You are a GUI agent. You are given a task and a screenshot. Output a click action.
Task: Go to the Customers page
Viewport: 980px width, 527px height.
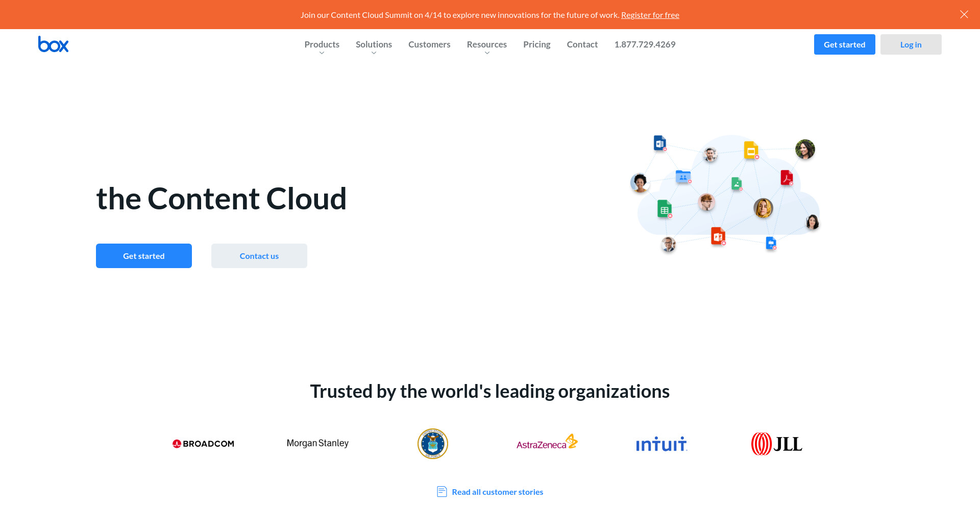pyautogui.click(x=429, y=44)
